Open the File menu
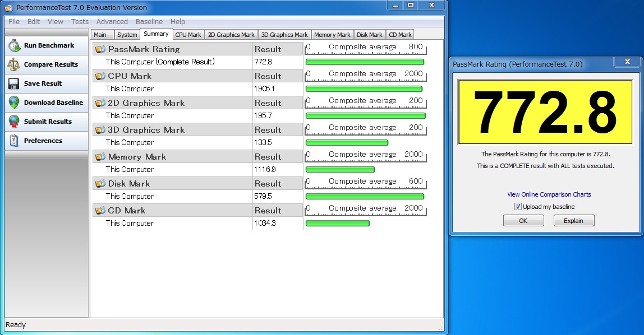Screen dimensions: 644x335 click(14, 22)
